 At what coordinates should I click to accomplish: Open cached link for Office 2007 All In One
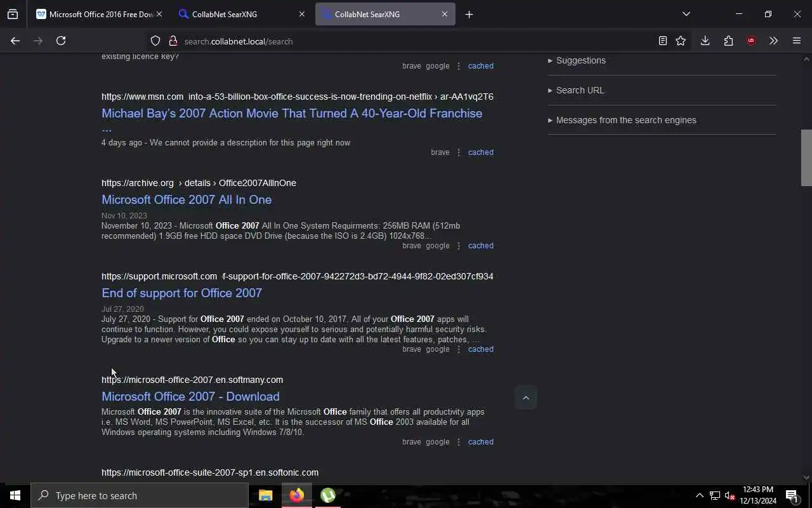coord(481,246)
